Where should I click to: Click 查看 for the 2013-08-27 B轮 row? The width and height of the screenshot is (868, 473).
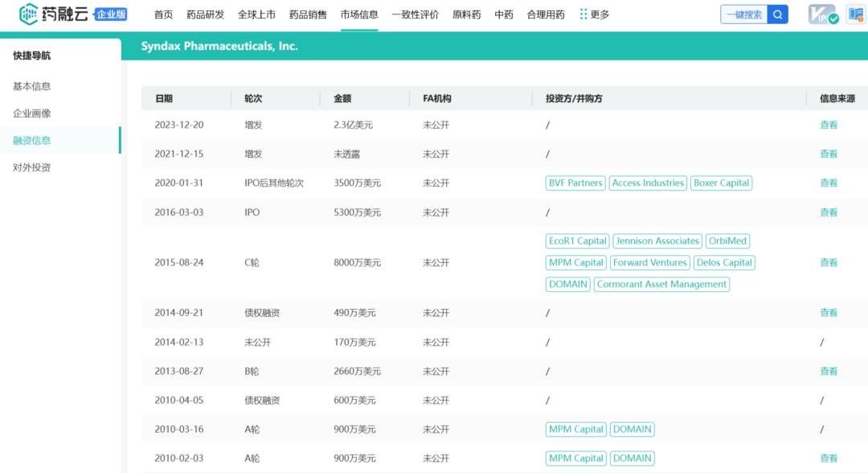pyautogui.click(x=829, y=371)
